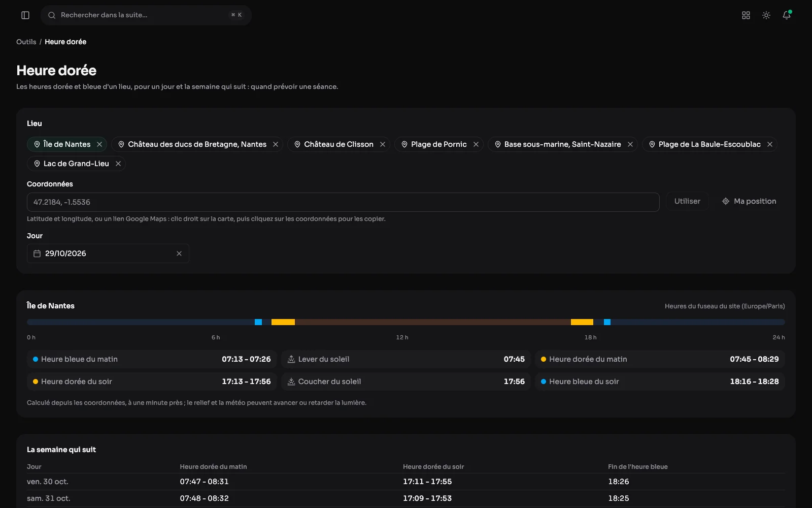Click Heure dorée du soir 17:13 - 17:56

pos(152,382)
